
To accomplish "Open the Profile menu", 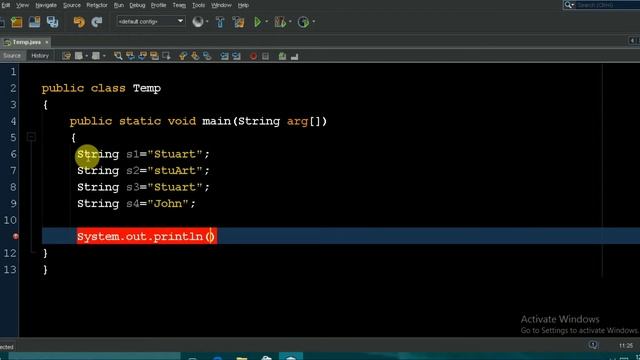I will [158, 5].
